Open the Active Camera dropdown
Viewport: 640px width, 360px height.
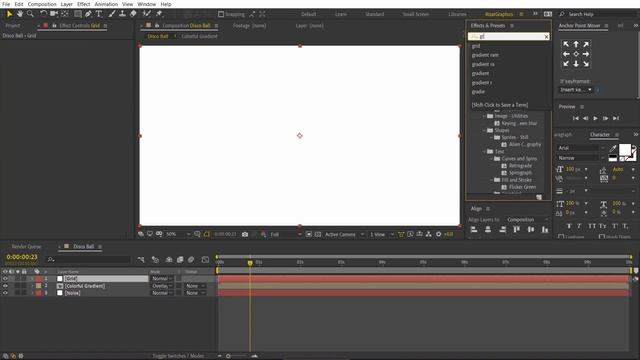(x=344, y=234)
